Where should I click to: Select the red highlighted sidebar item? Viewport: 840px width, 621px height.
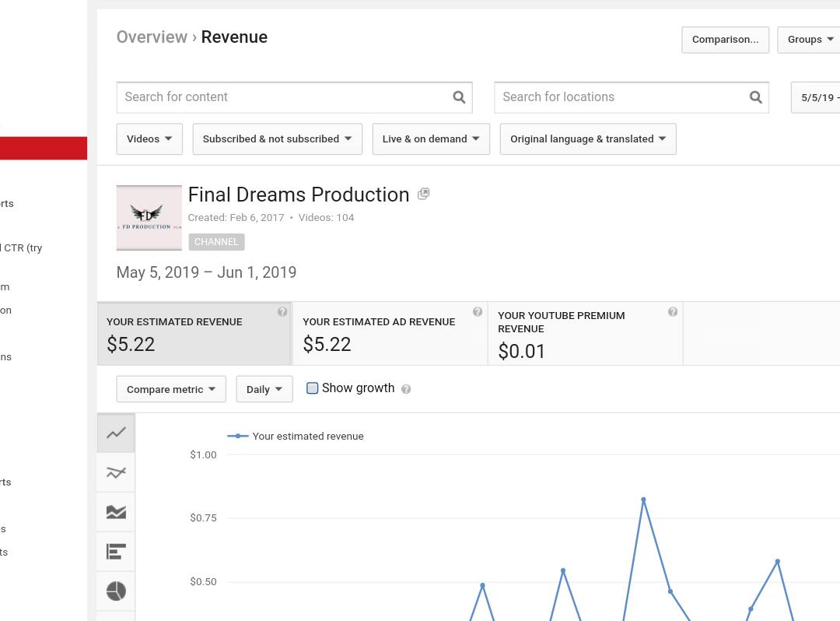(x=44, y=148)
